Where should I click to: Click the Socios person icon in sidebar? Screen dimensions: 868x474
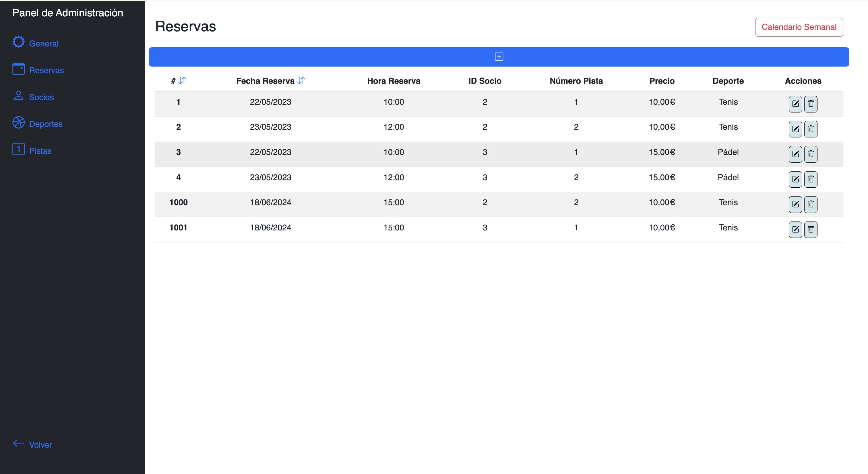coord(19,96)
